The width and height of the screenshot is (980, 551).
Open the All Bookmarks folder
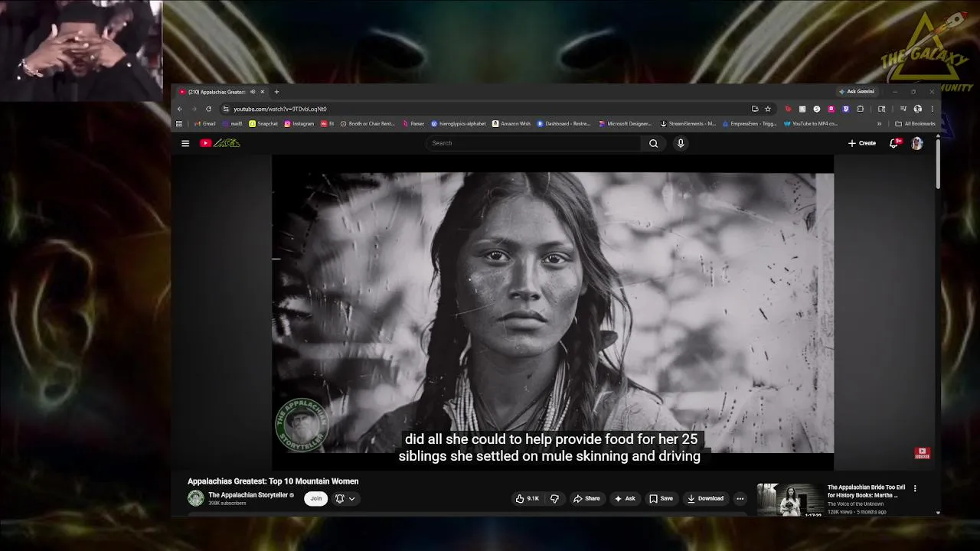point(915,123)
